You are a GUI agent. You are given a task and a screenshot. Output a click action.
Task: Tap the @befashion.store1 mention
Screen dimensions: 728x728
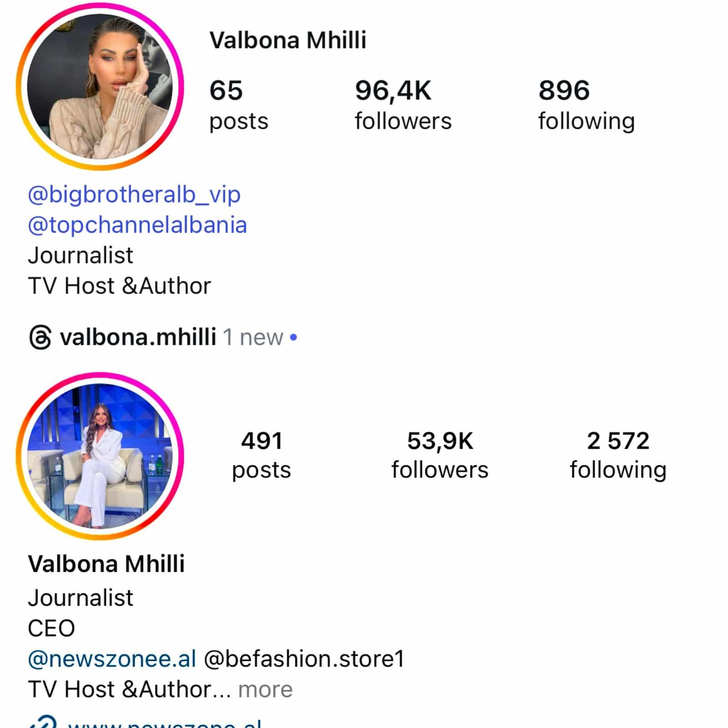point(304,659)
